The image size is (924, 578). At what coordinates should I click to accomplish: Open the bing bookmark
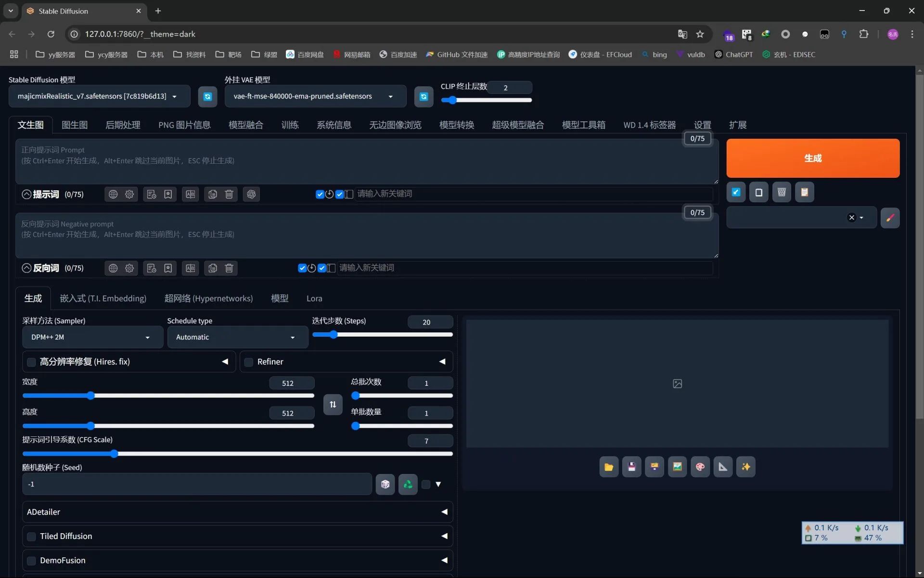click(654, 54)
